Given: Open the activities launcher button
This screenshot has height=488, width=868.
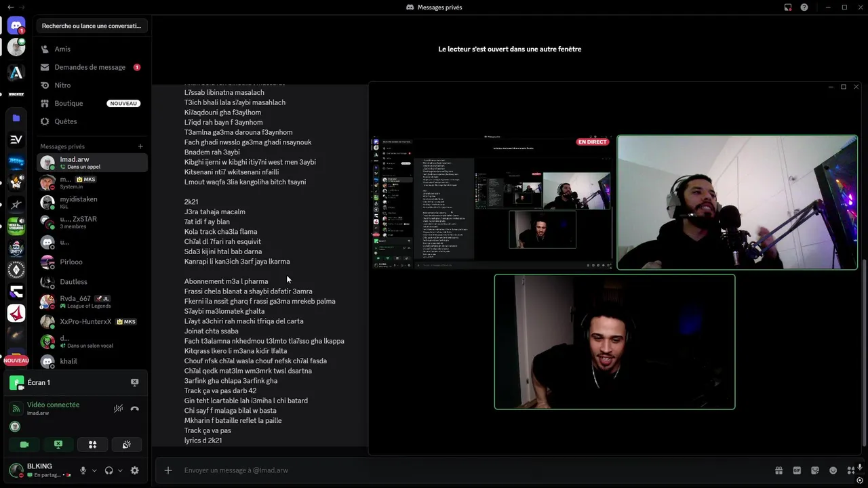Looking at the screenshot, I should (92, 445).
